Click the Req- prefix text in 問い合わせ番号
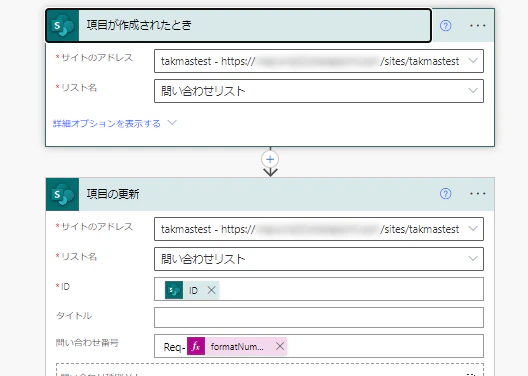This screenshot has height=376, width=528. (174, 347)
